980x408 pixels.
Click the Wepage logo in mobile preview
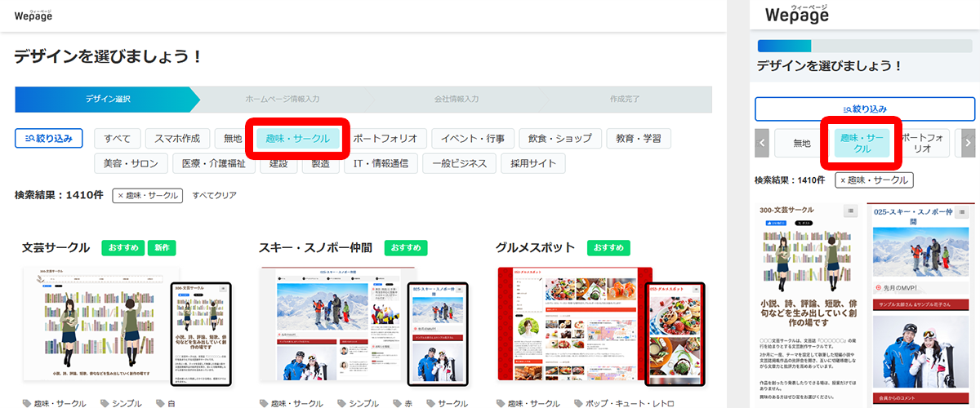coord(796,15)
